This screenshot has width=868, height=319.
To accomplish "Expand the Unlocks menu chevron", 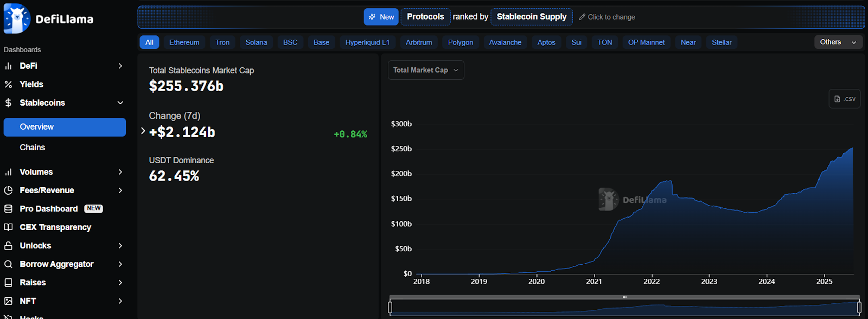I will click(120, 246).
